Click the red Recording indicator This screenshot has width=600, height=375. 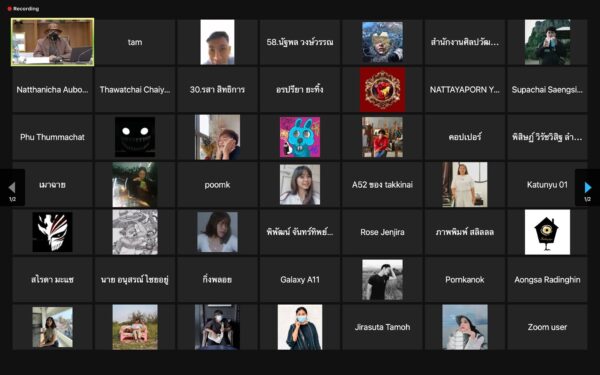23,8
